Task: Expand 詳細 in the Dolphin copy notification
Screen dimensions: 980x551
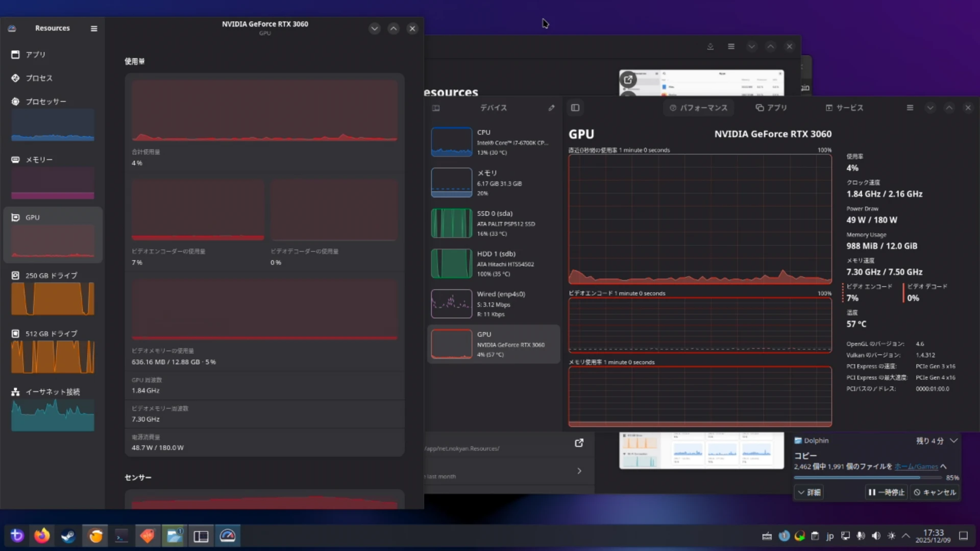Action: [x=809, y=492]
